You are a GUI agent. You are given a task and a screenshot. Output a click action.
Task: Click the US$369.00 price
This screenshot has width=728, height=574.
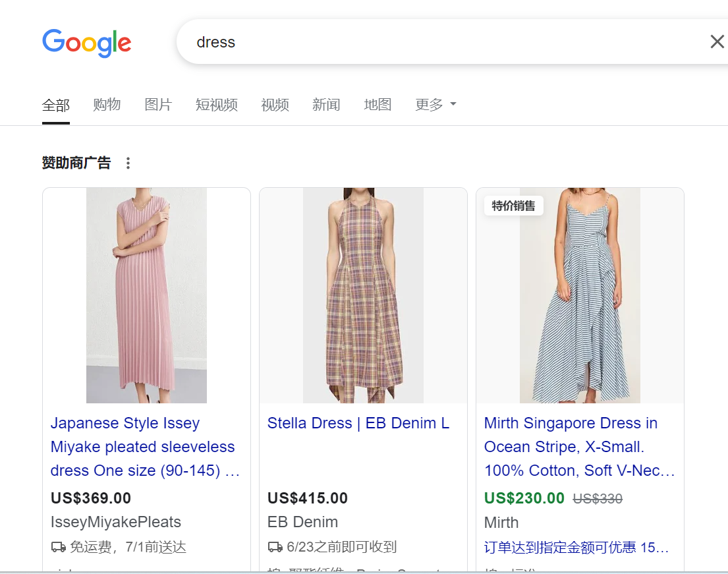click(91, 498)
